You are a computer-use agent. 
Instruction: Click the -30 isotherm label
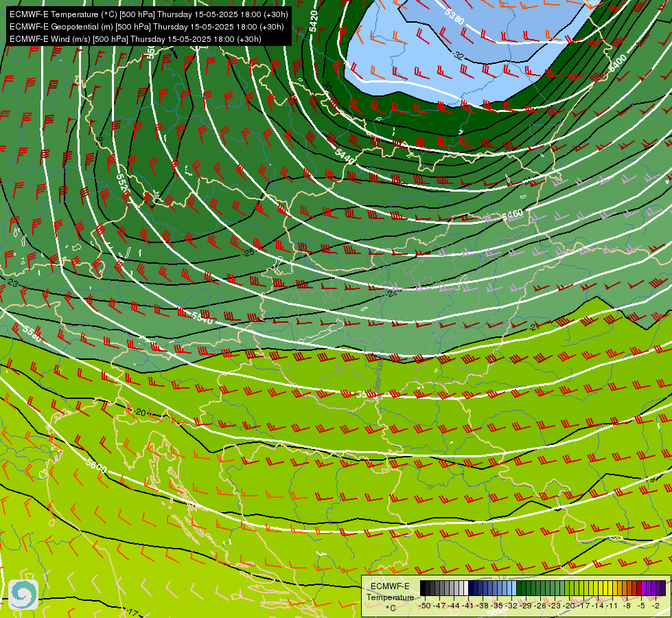point(327,85)
